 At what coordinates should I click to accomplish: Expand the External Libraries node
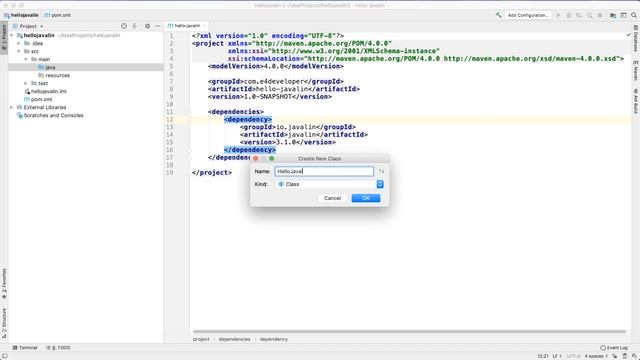coord(11,107)
